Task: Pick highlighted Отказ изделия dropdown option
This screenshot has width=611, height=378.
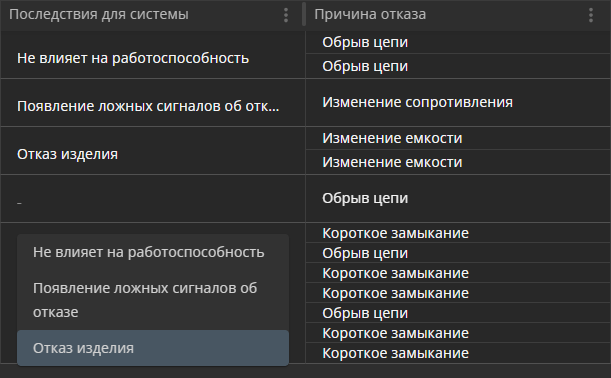Action: tap(153, 348)
